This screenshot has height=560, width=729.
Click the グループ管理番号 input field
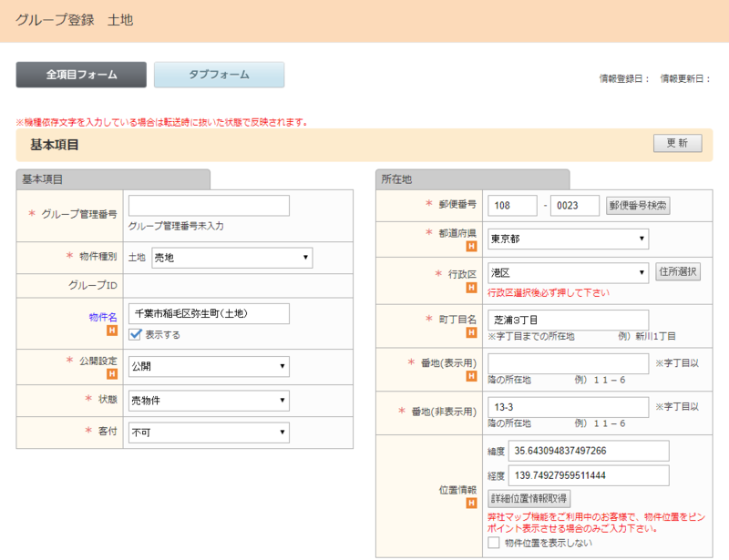(209, 206)
